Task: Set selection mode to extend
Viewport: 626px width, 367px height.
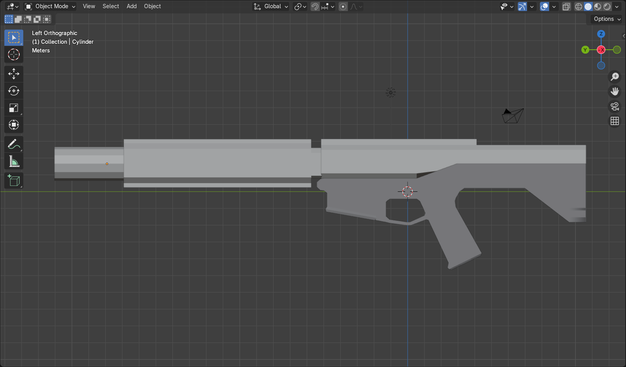Action: click(x=18, y=19)
